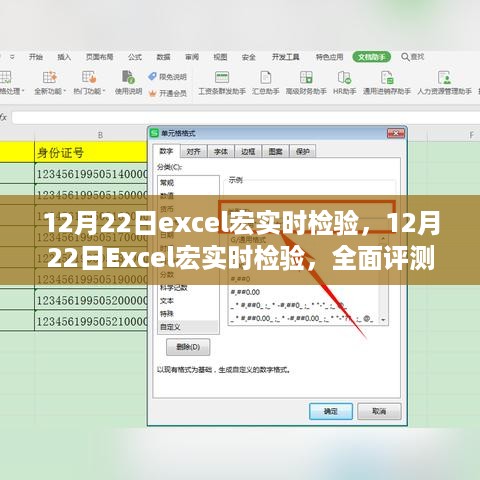Launch 工资条群发助手 tool
This screenshot has height=480, width=480.
pos(222,83)
